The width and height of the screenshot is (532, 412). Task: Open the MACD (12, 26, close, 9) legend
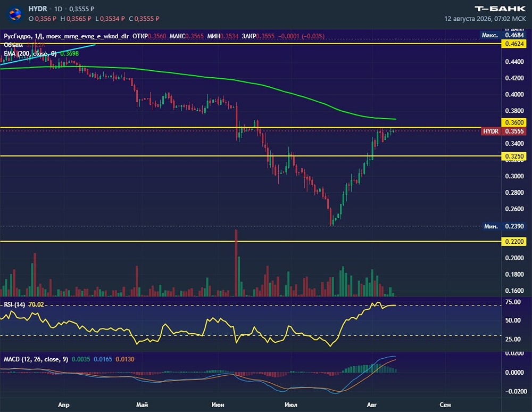click(36, 359)
